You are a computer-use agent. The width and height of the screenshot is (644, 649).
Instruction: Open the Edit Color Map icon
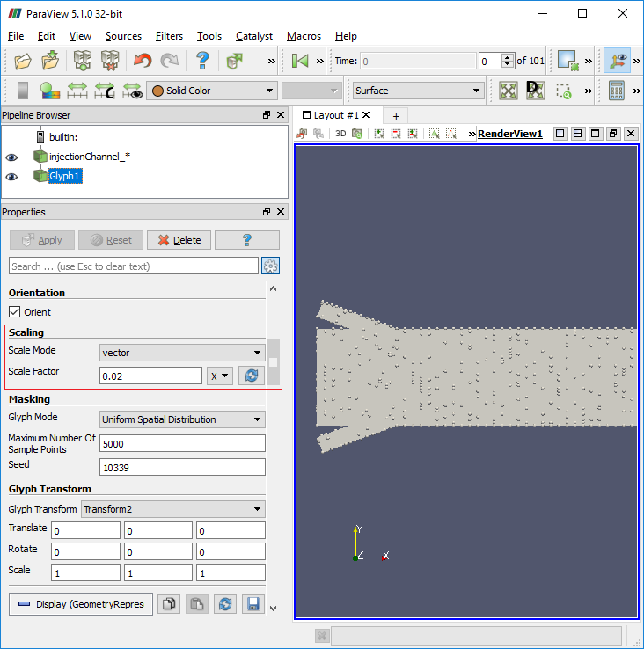click(50, 91)
